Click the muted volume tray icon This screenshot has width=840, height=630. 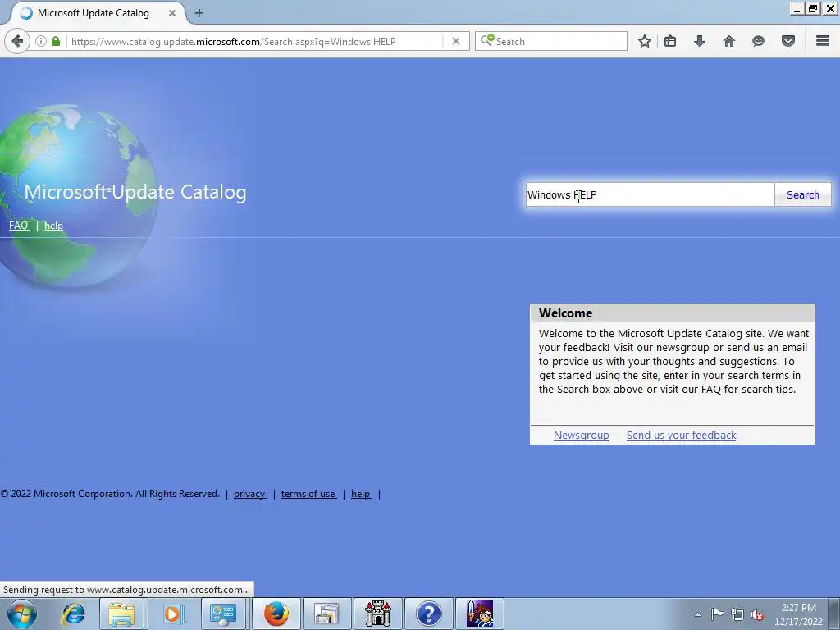tap(757, 614)
